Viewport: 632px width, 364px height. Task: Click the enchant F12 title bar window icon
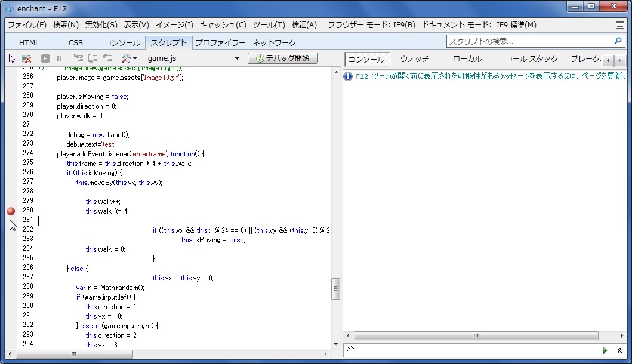click(10, 8)
